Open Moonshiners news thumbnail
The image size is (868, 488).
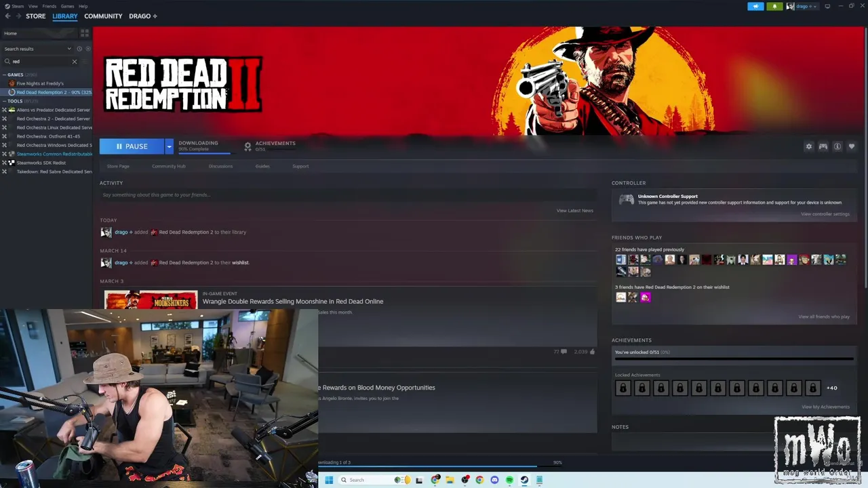151,300
